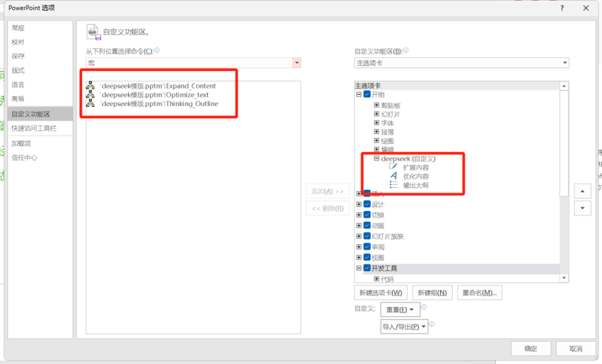
Task: Move selected item up with arrow button
Action: tap(582, 191)
